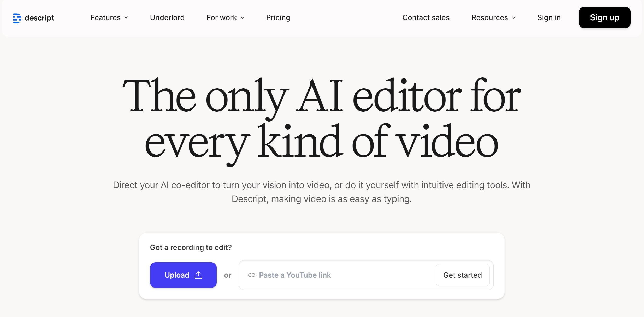This screenshot has width=644, height=317.
Task: Open the Features menu
Action: click(105, 17)
